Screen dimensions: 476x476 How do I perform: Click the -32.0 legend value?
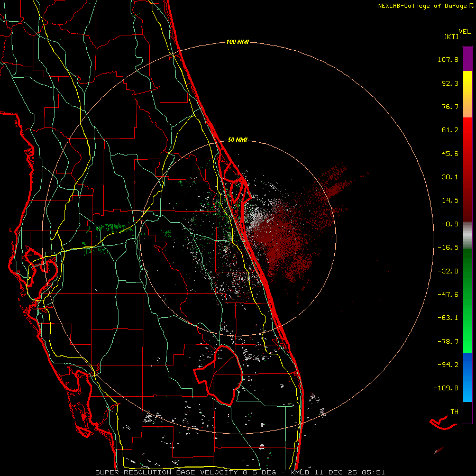pyautogui.click(x=448, y=271)
